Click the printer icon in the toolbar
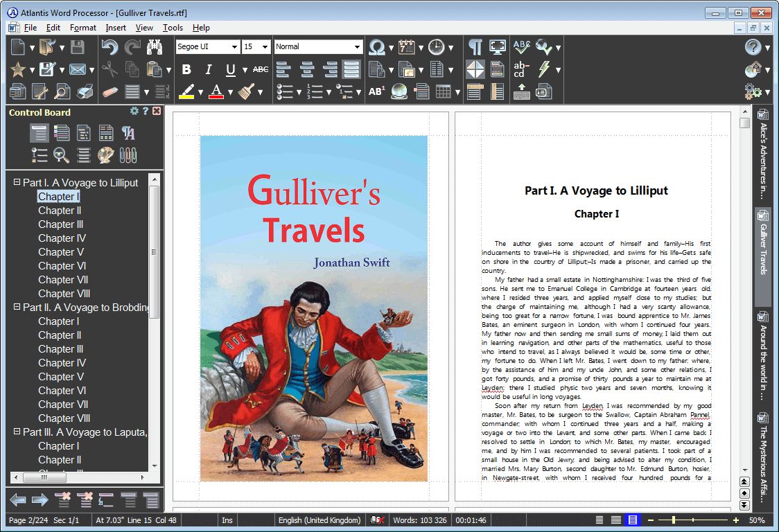 coord(85,92)
